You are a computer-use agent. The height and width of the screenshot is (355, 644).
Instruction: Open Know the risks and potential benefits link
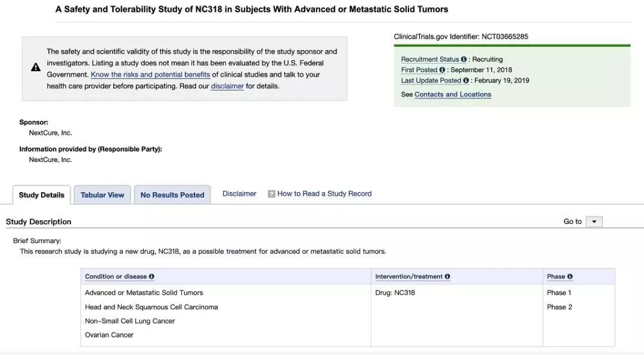150,75
